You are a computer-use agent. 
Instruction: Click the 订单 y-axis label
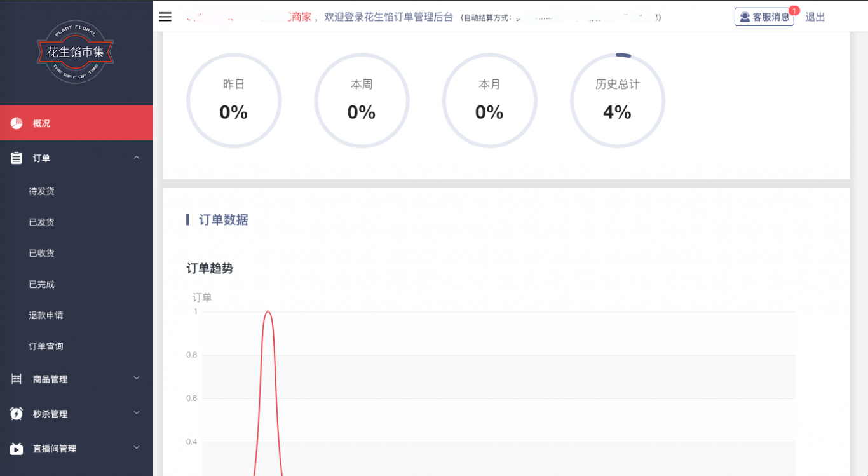[202, 297]
